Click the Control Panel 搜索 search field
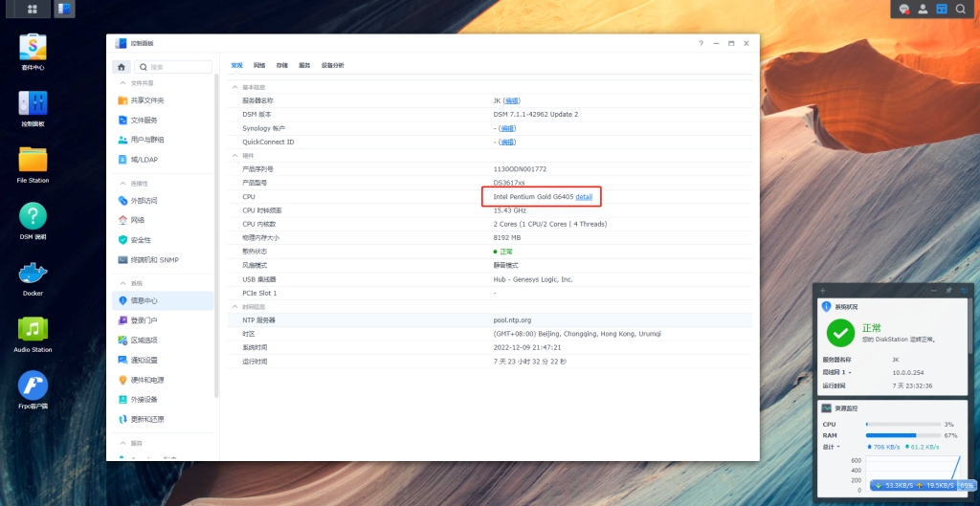Screen dimensions: 980x506 pyautogui.click(x=173, y=67)
